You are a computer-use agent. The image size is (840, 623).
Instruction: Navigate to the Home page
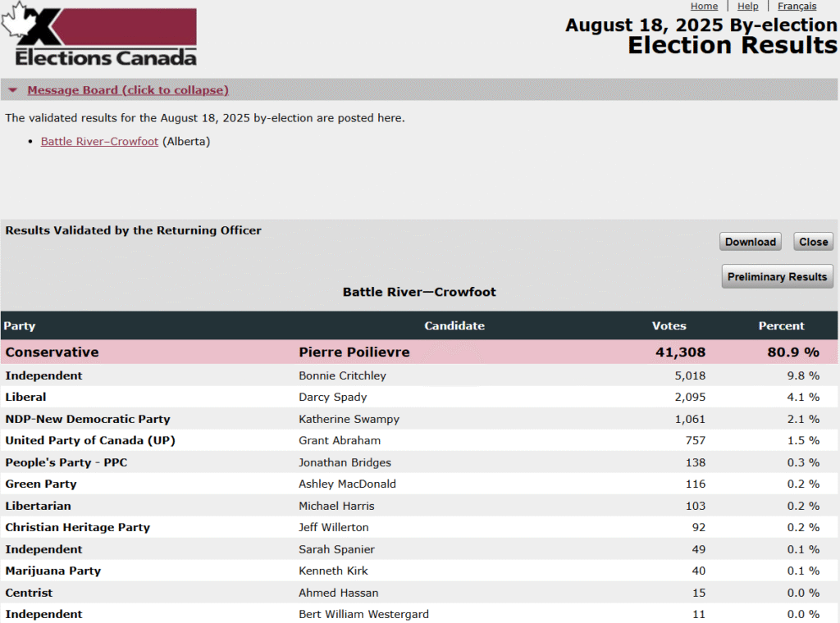[x=704, y=6]
